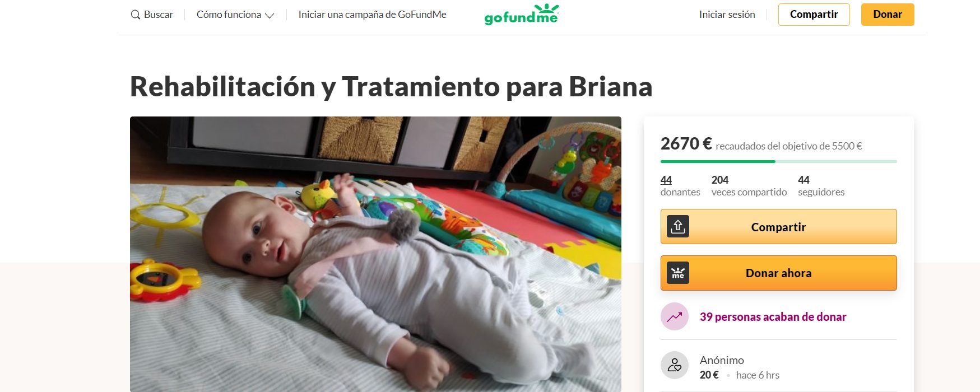
Task: Open the Cómo funciona menu
Action: pos(235,15)
